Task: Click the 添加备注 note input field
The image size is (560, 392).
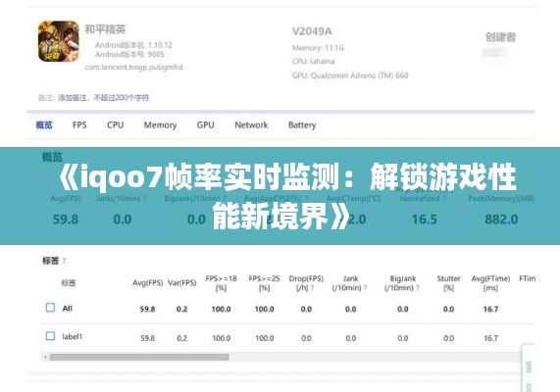Action: 103,98
